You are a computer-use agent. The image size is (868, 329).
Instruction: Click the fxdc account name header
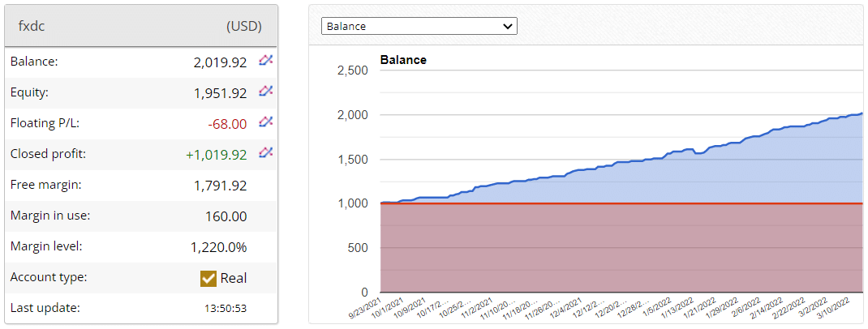(32, 26)
